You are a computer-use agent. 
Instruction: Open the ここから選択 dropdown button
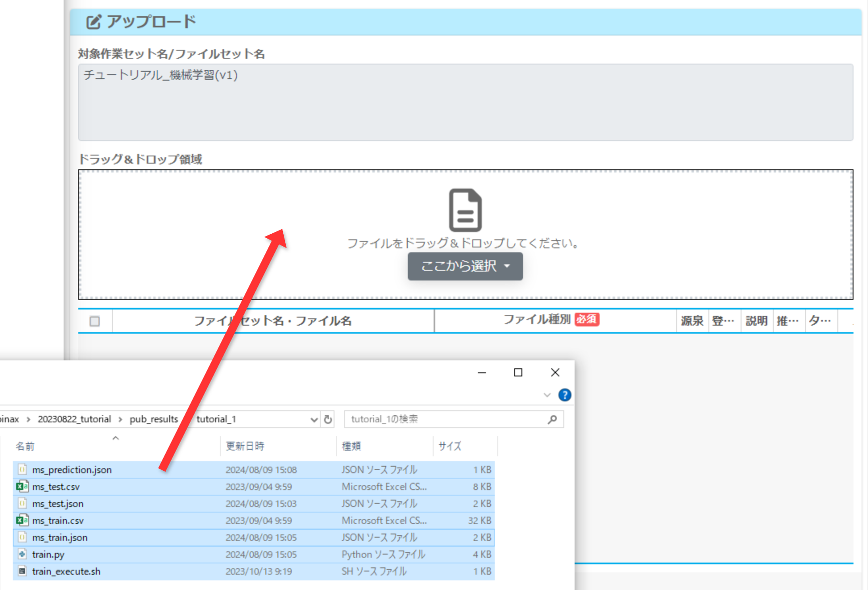pos(465,266)
